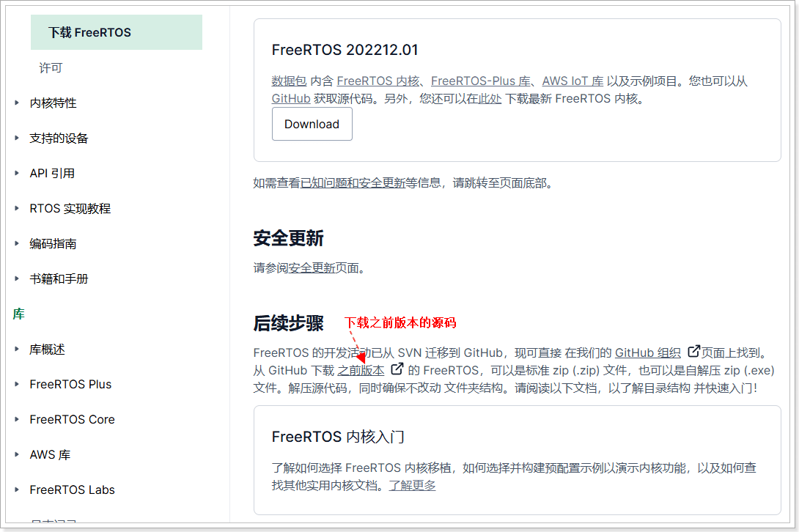
Task: Open the 许可 sidebar item
Action: point(51,67)
